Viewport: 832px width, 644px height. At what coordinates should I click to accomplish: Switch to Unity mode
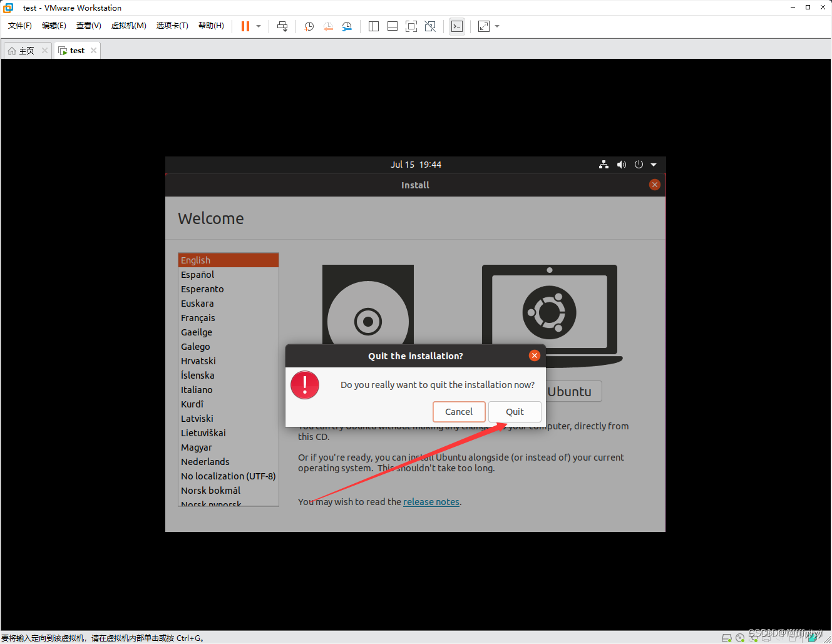click(x=430, y=26)
